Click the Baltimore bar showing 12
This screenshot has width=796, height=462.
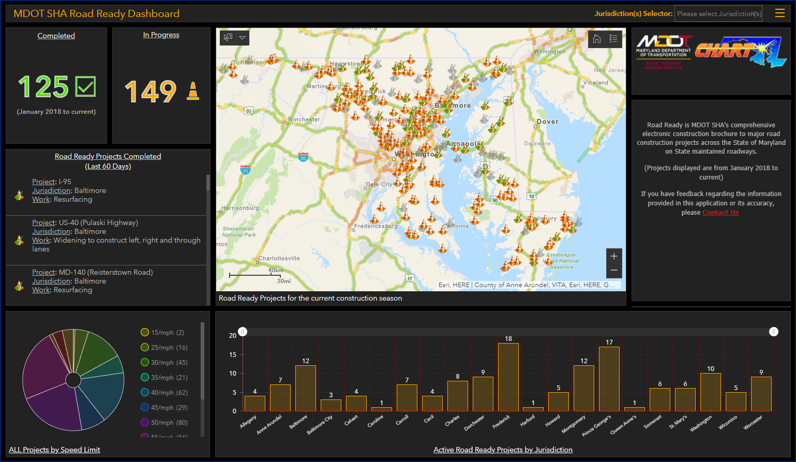click(x=306, y=388)
